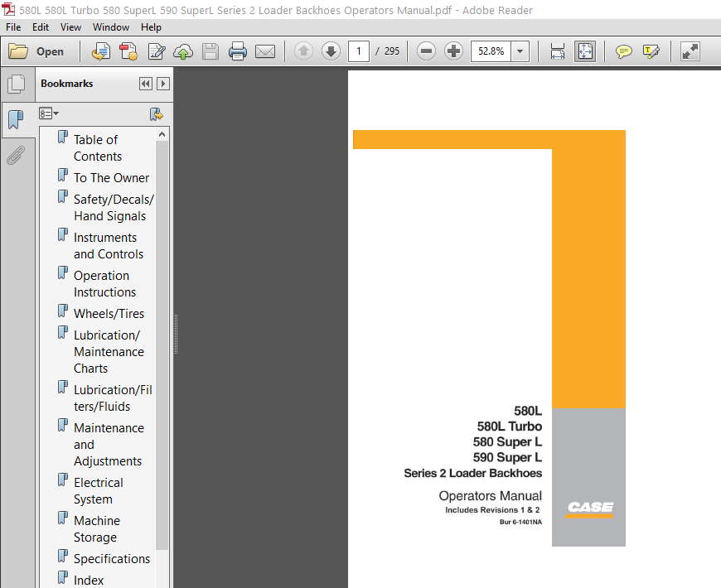Image resolution: width=721 pixels, height=588 pixels.
Task: Click the fit width scrolling icon
Action: pos(557,51)
